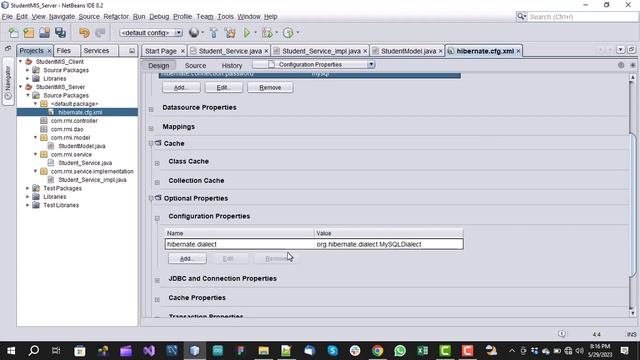
Task: Select com.rmi.dao package
Action: [x=67, y=129]
